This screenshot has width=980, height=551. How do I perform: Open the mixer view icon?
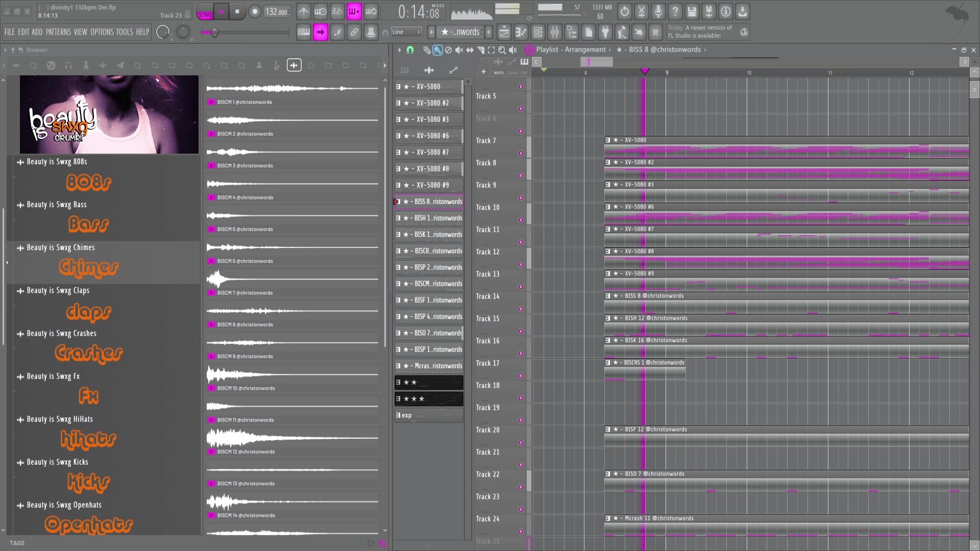pyautogui.click(x=555, y=33)
